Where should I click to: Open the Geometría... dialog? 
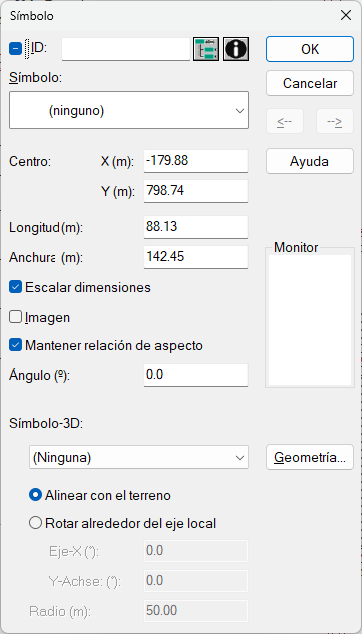[310, 457]
